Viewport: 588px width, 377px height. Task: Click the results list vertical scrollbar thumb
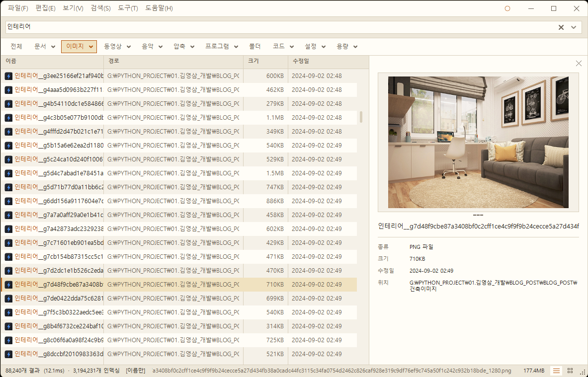point(361,117)
